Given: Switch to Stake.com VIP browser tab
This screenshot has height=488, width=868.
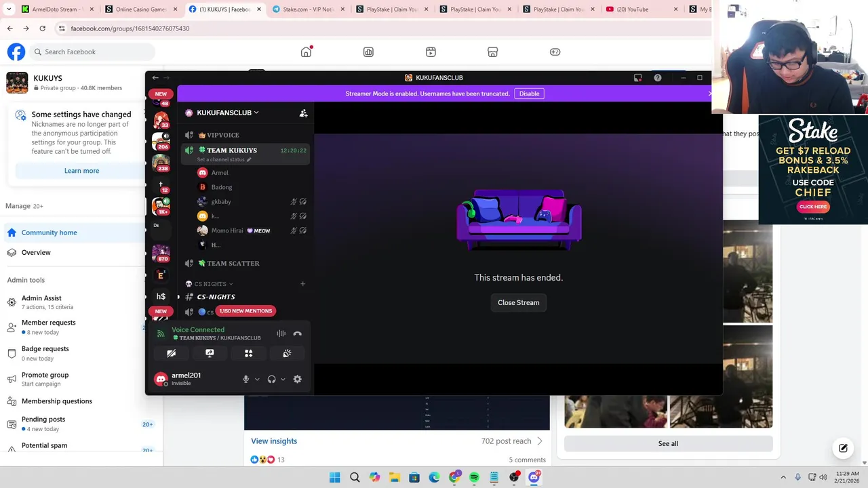Looking at the screenshot, I should point(308,9).
